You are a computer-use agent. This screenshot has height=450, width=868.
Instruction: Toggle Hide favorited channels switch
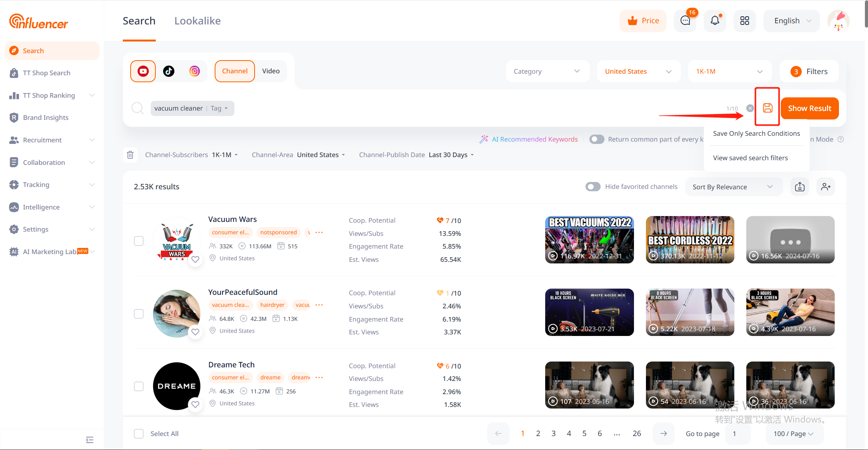pyautogui.click(x=593, y=187)
